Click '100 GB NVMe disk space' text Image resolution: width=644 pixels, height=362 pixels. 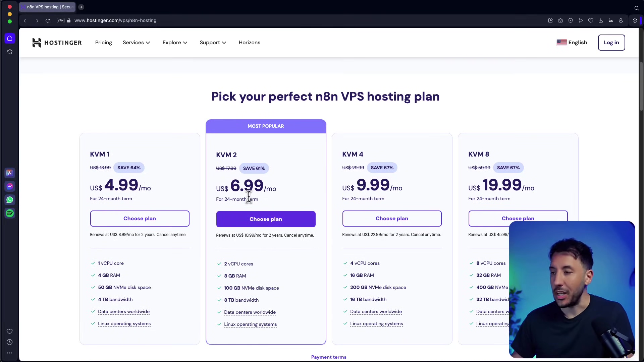pos(252,288)
